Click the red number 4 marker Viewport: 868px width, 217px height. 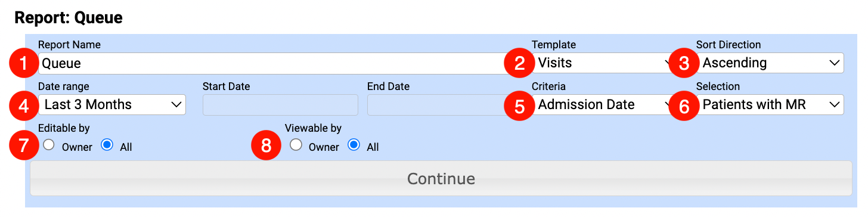(x=24, y=105)
